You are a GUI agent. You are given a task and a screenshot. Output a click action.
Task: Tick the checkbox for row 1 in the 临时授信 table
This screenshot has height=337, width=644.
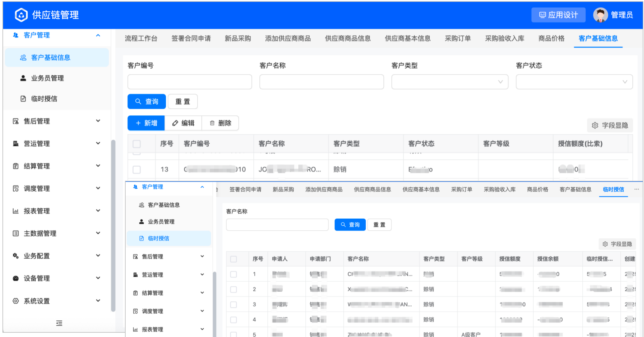point(234,274)
